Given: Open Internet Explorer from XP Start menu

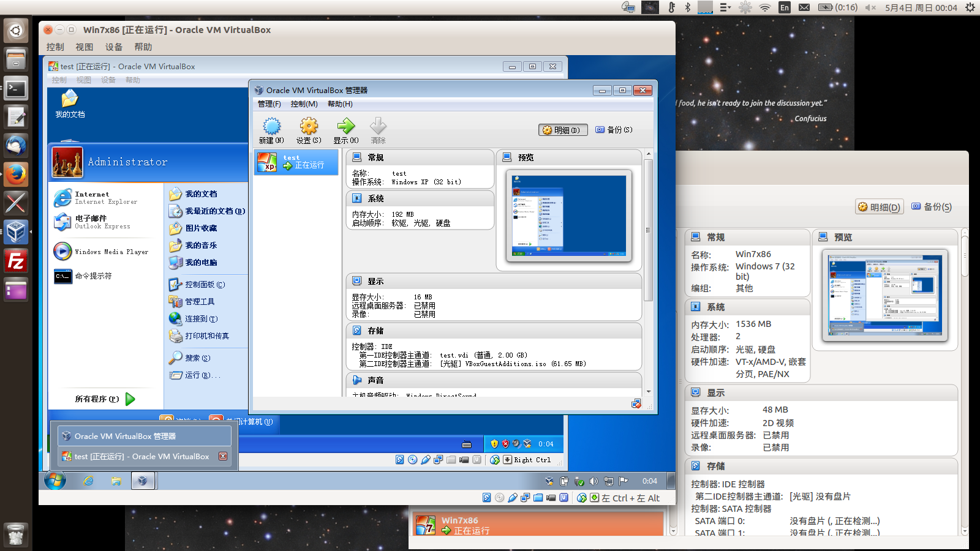Looking at the screenshot, I should (x=105, y=197).
